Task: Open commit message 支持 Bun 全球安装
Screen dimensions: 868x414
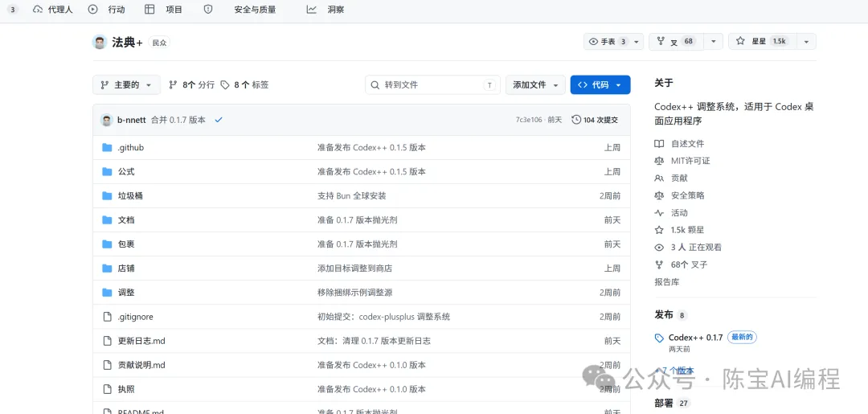Action: click(x=351, y=196)
